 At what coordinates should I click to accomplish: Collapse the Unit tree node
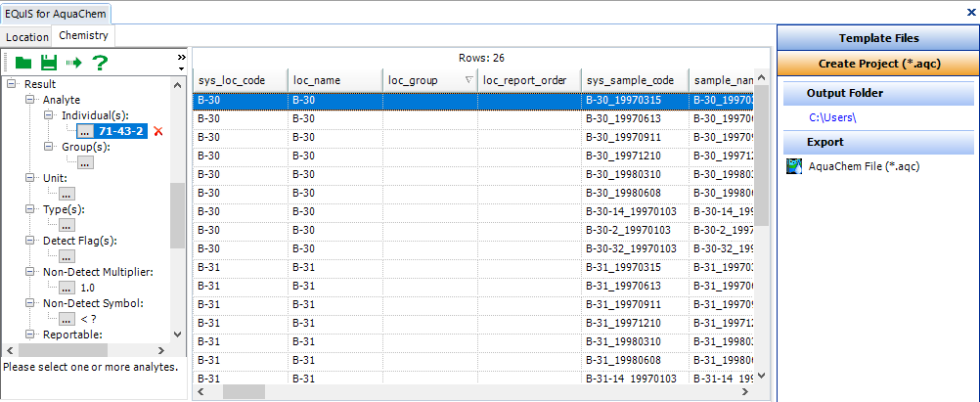pos(31,178)
